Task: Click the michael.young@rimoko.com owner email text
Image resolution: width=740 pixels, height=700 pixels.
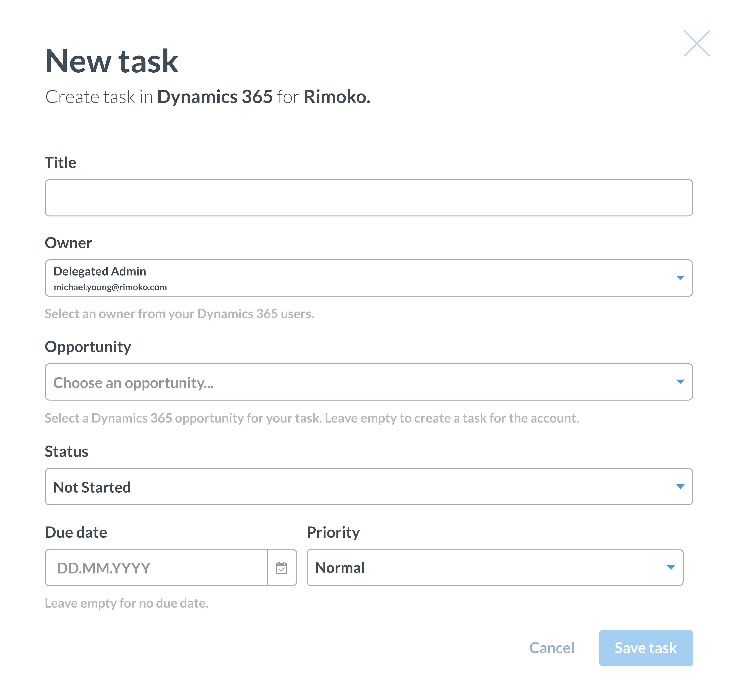Action: [110, 287]
